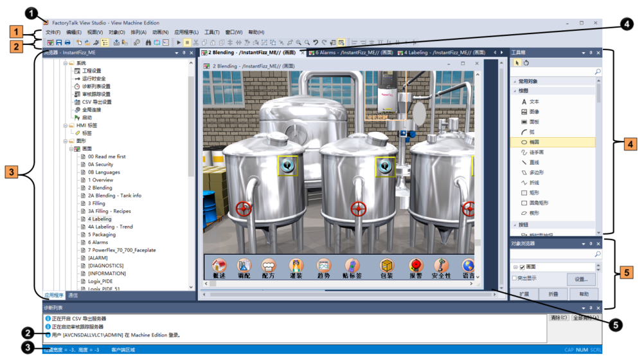Open 2A Blending - Tank info in tree
Image resolution: width=644 pixels, height=361 pixels.
click(x=114, y=196)
